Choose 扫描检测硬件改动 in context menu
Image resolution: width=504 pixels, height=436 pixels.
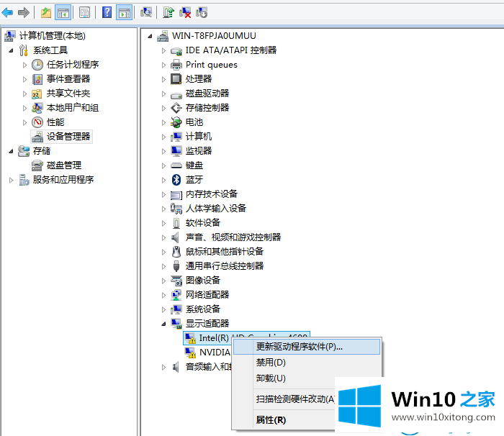296,399
